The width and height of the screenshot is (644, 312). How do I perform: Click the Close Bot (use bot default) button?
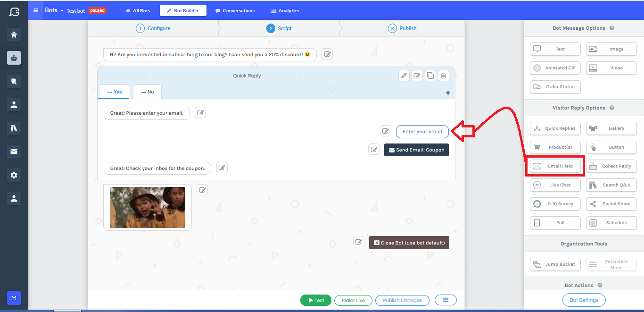pos(409,243)
